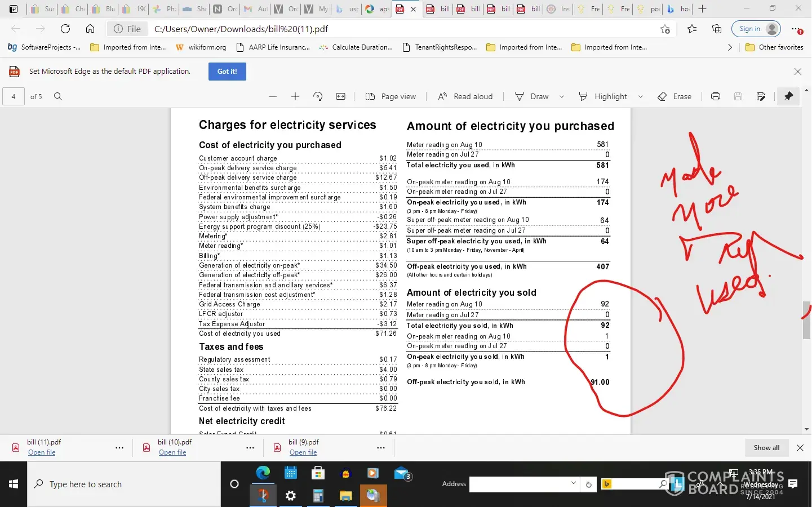The image size is (812, 507).
Task: Zoom out using the minus icon
Action: 273,96
